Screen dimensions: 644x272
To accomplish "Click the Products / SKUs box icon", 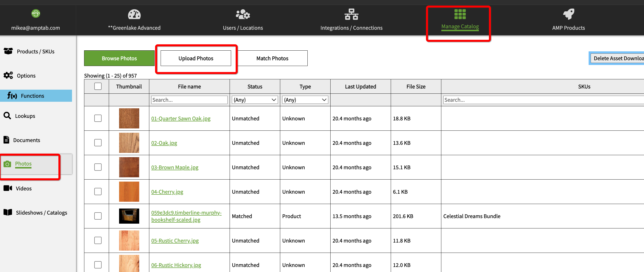I will coord(8,51).
